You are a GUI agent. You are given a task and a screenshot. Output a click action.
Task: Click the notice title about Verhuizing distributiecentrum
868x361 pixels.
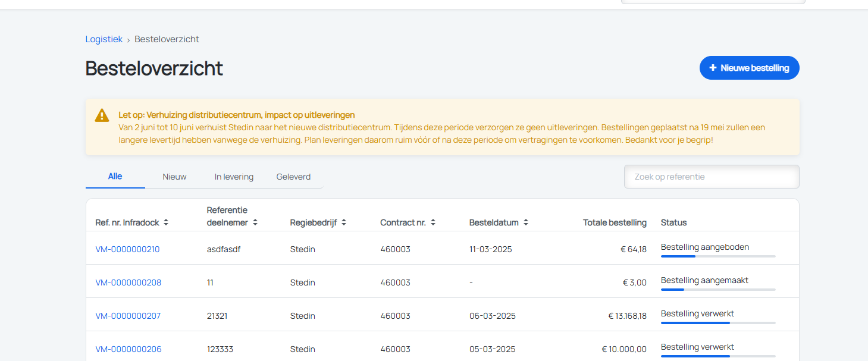tap(237, 115)
